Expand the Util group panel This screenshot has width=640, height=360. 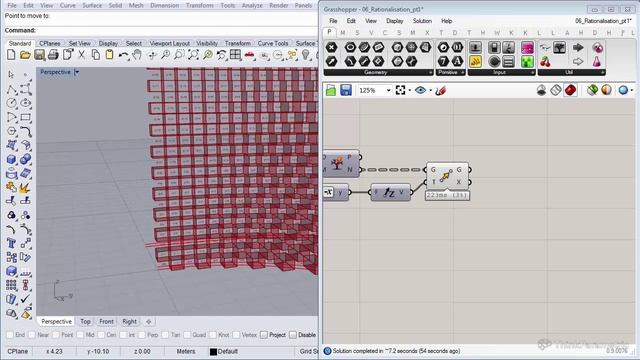click(602, 73)
